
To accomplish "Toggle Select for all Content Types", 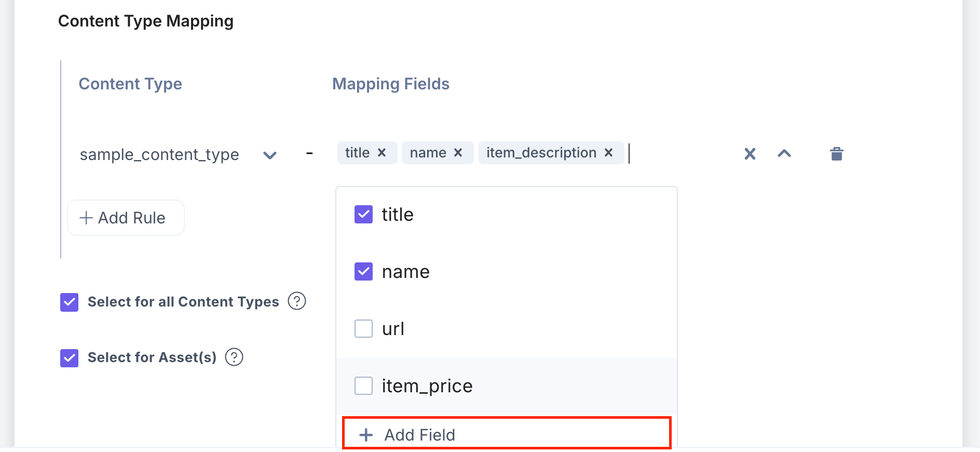I will click(69, 302).
